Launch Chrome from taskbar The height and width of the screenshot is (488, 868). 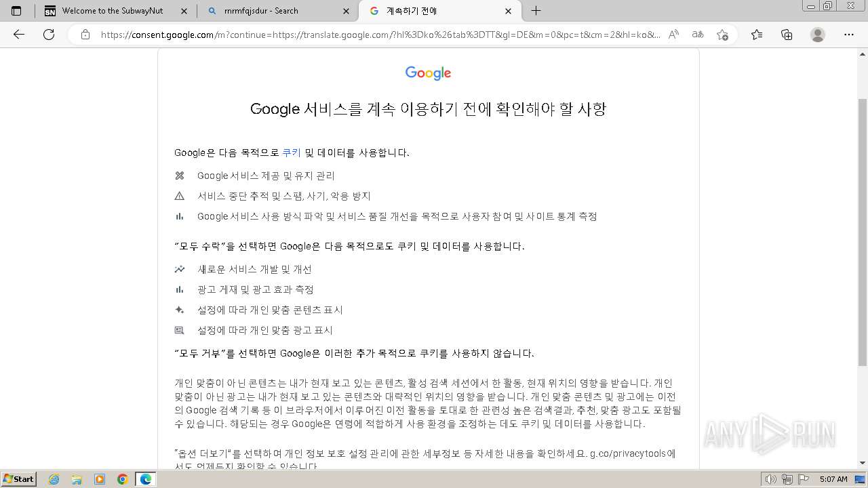coord(122,479)
